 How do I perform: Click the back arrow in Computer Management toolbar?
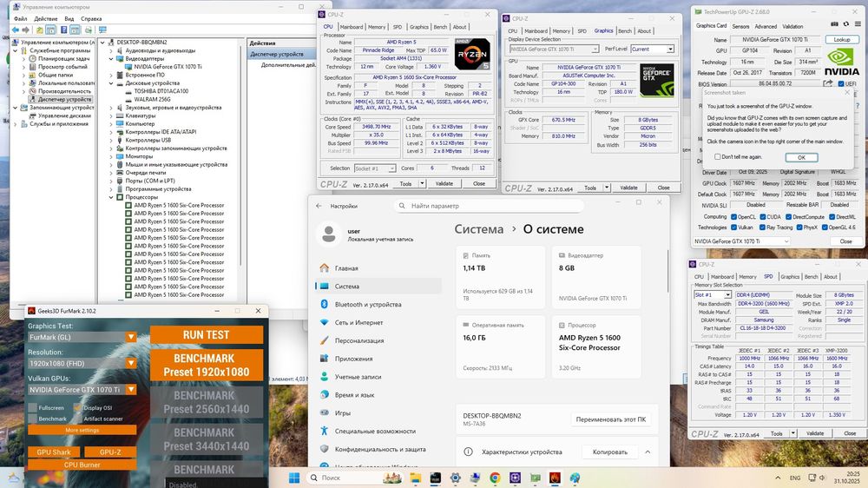pyautogui.click(x=16, y=30)
